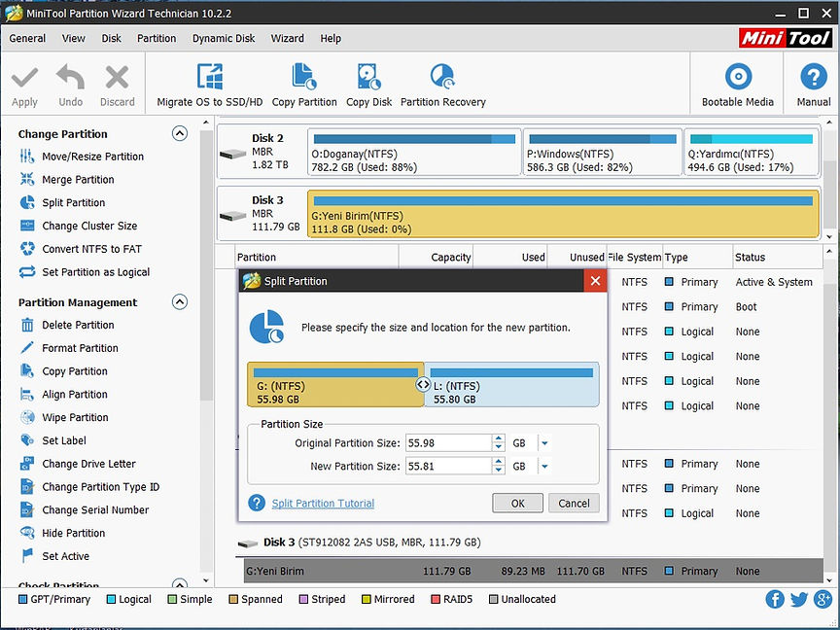The image size is (840, 630).
Task: Open the Twitter share icon
Action: 799,599
